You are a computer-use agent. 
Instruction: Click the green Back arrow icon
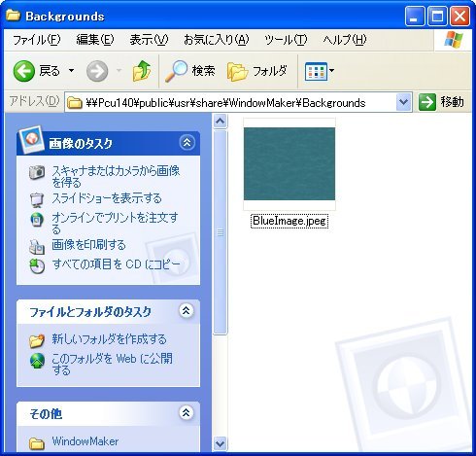click(x=24, y=71)
